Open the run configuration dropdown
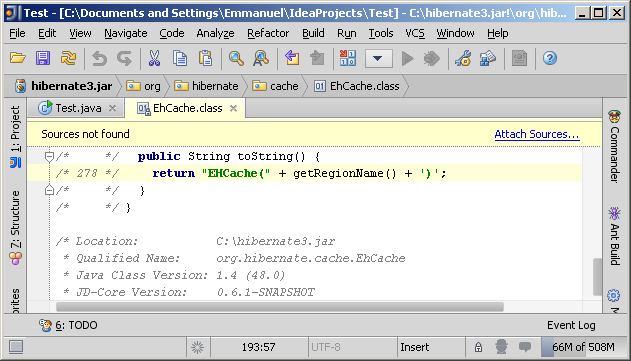The width and height of the screenshot is (631, 361). click(379, 59)
